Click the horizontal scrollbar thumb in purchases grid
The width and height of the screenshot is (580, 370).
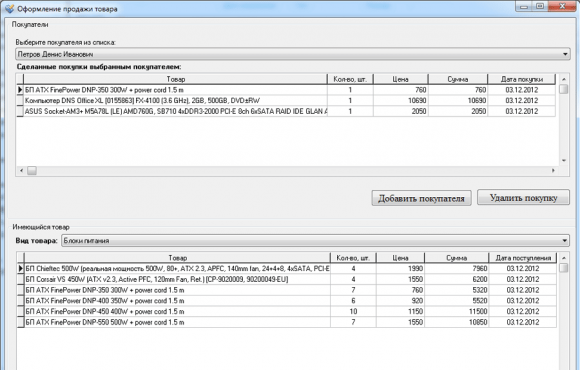coord(32,170)
